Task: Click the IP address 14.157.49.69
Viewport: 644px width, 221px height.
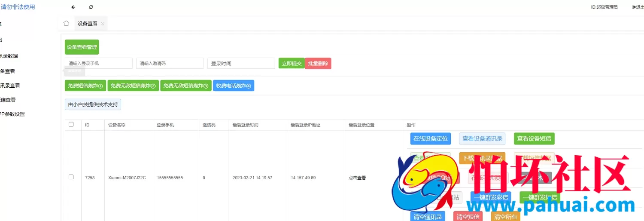Action: pyautogui.click(x=303, y=178)
